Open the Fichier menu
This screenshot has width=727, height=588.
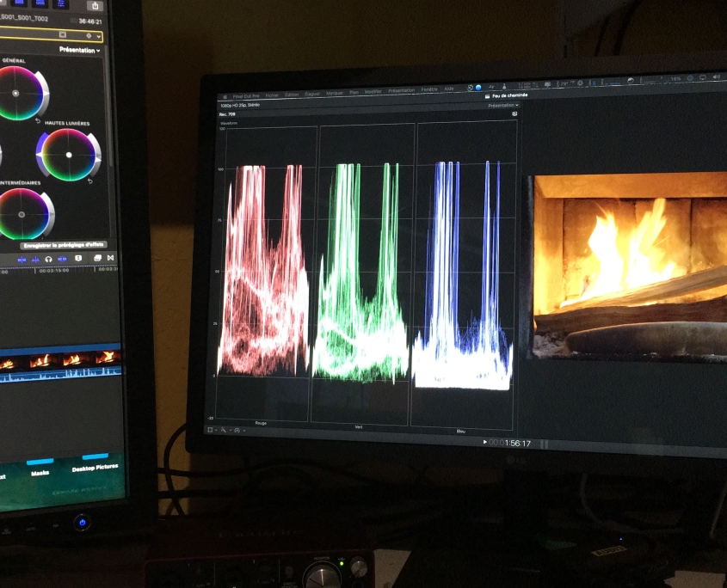pyautogui.click(x=272, y=95)
